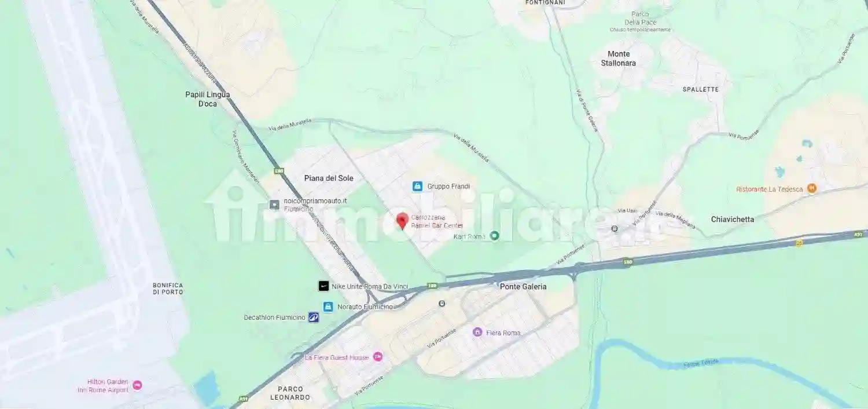The height and width of the screenshot is (409, 868).
Task: Open the Kart Roma green marker
Action: (x=494, y=236)
